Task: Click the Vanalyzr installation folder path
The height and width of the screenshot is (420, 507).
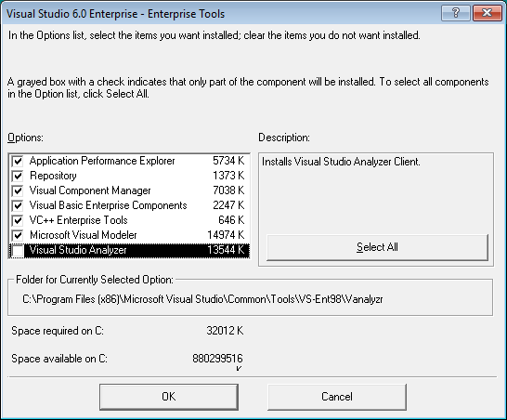Action: pyautogui.click(x=202, y=299)
